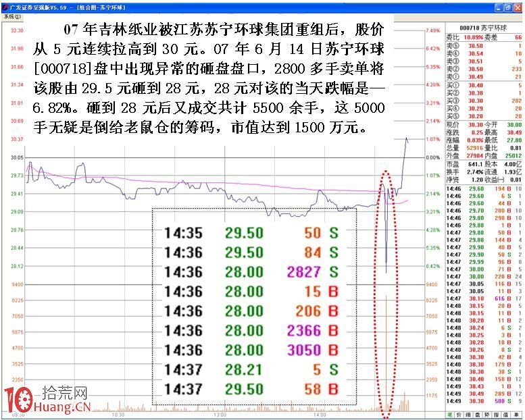The width and height of the screenshot is (525, 420).
Task: Select the 买① 30.40 bid row
Action: click(484, 85)
